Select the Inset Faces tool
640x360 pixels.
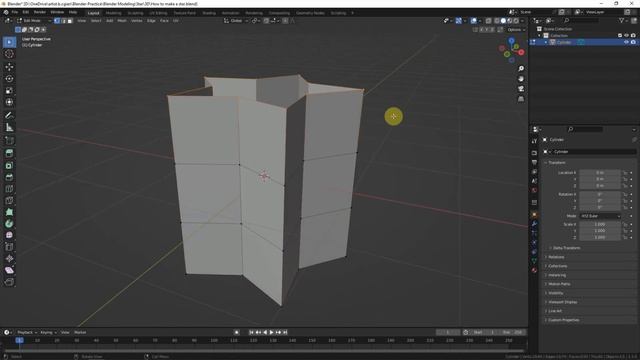point(9,165)
